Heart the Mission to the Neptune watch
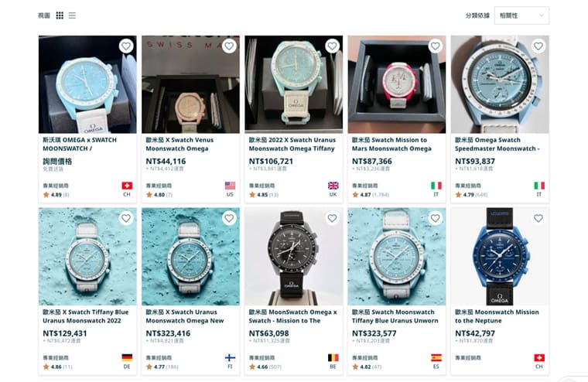588x382 pixels. click(x=538, y=218)
